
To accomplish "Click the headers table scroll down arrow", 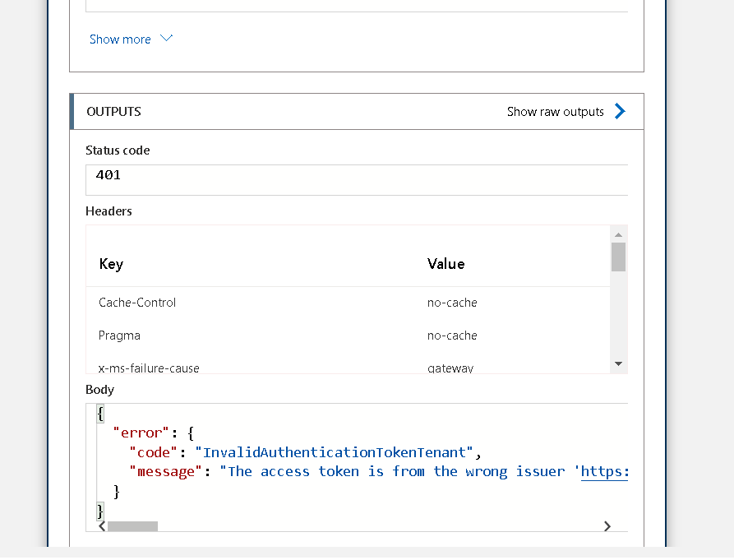I will (x=618, y=363).
